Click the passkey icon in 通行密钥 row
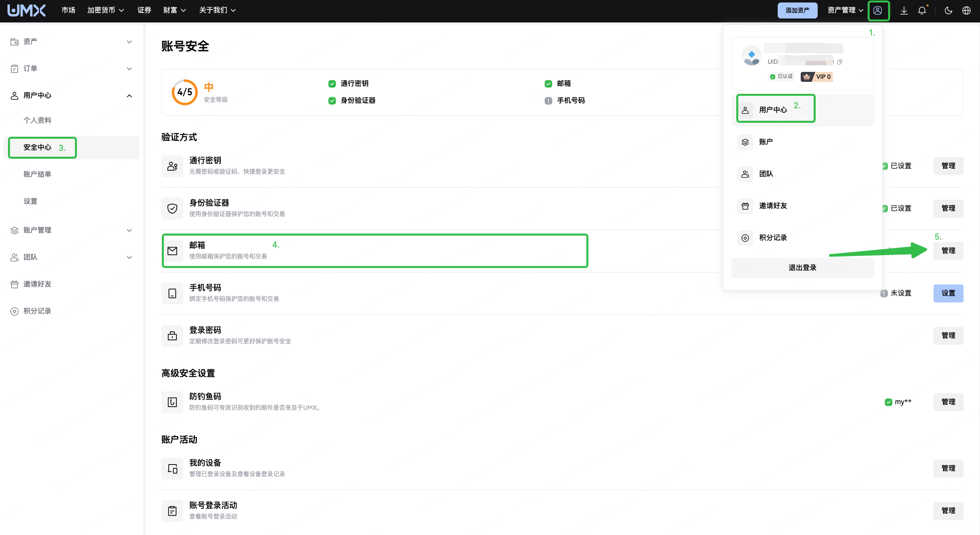This screenshot has width=980, height=535. click(x=172, y=166)
